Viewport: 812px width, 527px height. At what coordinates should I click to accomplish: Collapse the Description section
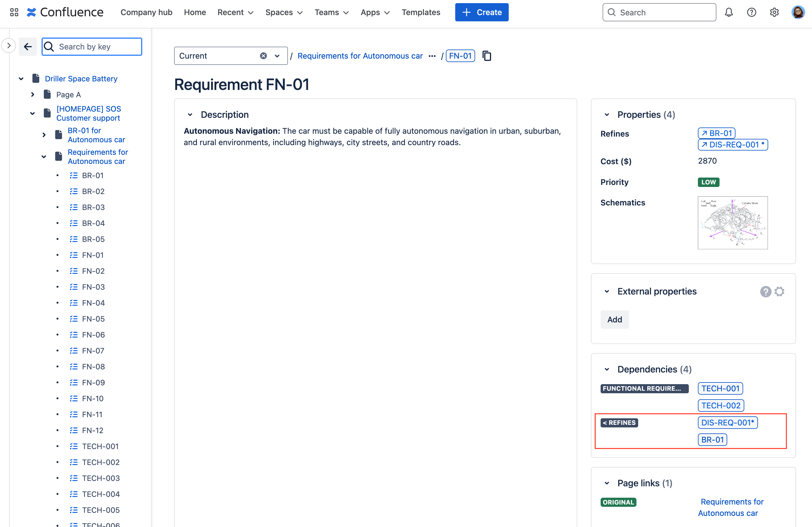190,114
